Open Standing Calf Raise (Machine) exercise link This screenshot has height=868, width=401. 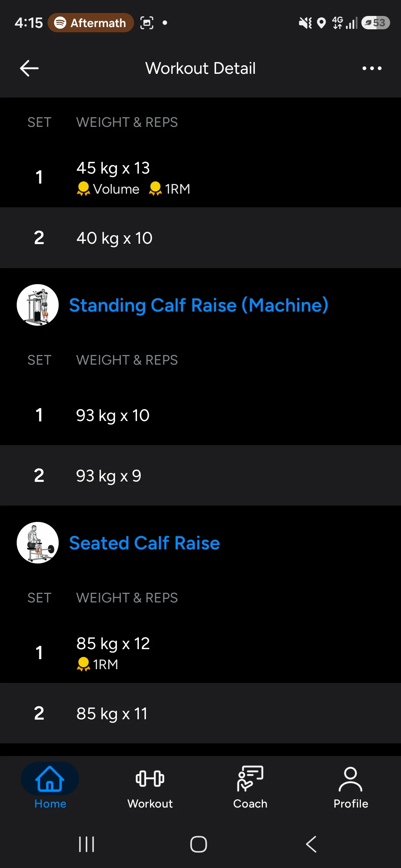(x=199, y=305)
